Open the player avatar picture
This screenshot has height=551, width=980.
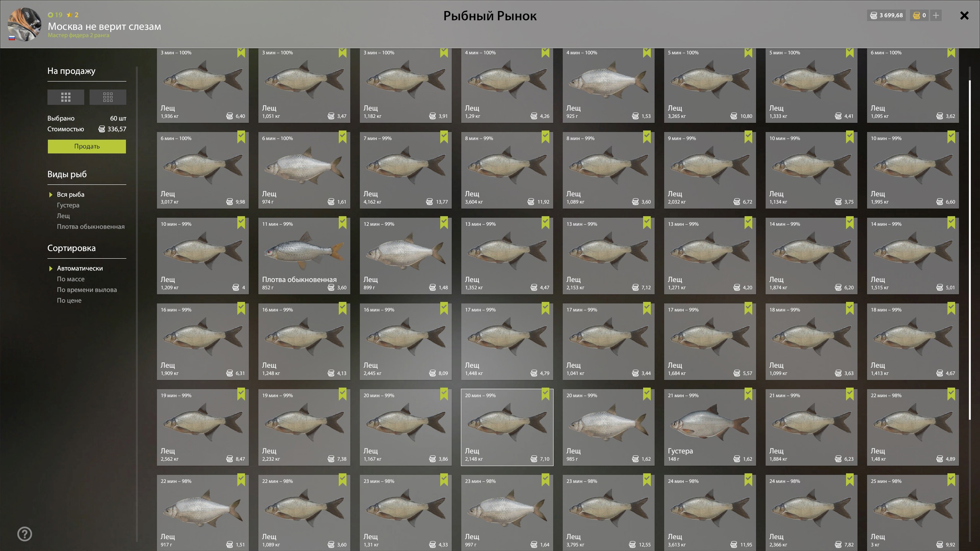click(x=24, y=24)
